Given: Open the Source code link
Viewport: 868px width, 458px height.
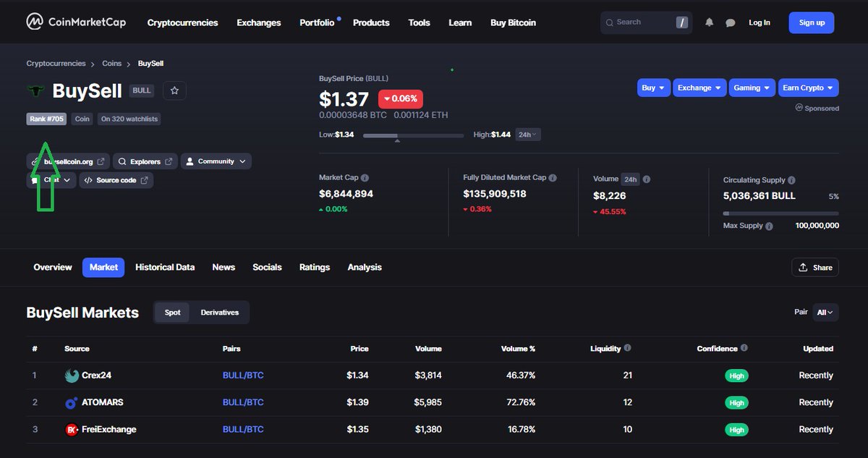Looking at the screenshot, I should (x=116, y=180).
